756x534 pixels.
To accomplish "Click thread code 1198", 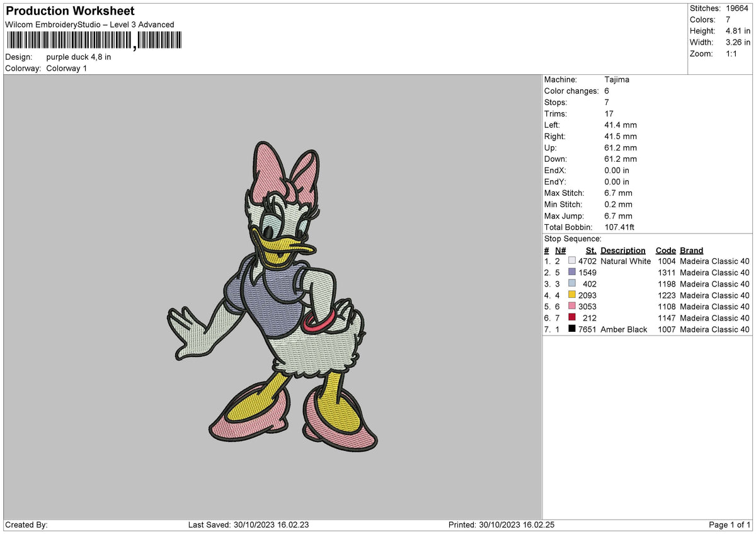I will coord(667,283).
